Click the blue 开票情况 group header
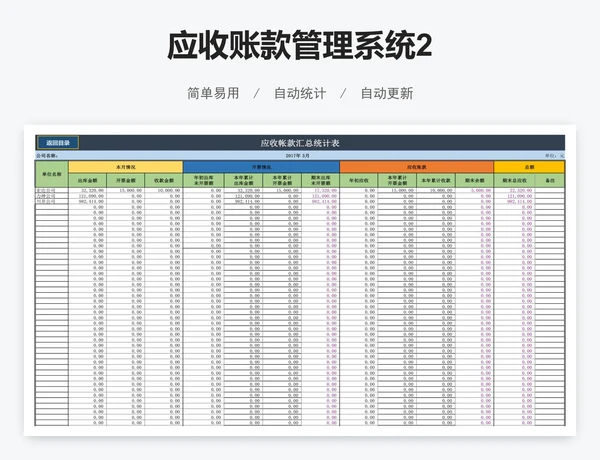The height and width of the screenshot is (460, 600). [x=261, y=166]
